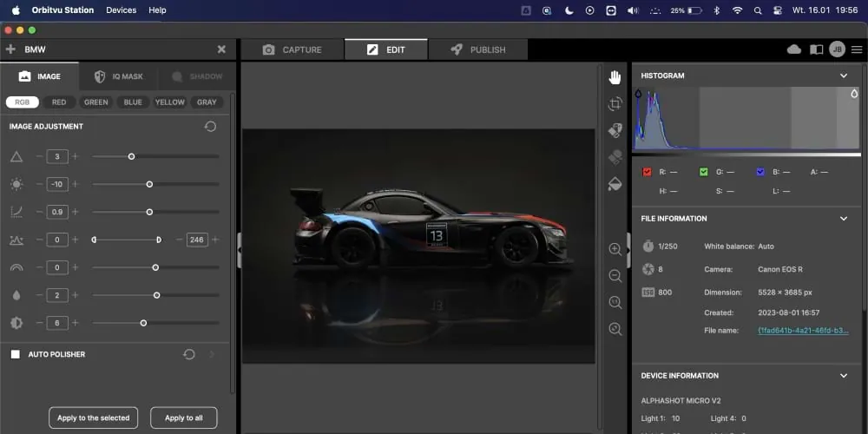Open the IQ MASK tab
This screenshot has width=868, height=434.
point(118,76)
